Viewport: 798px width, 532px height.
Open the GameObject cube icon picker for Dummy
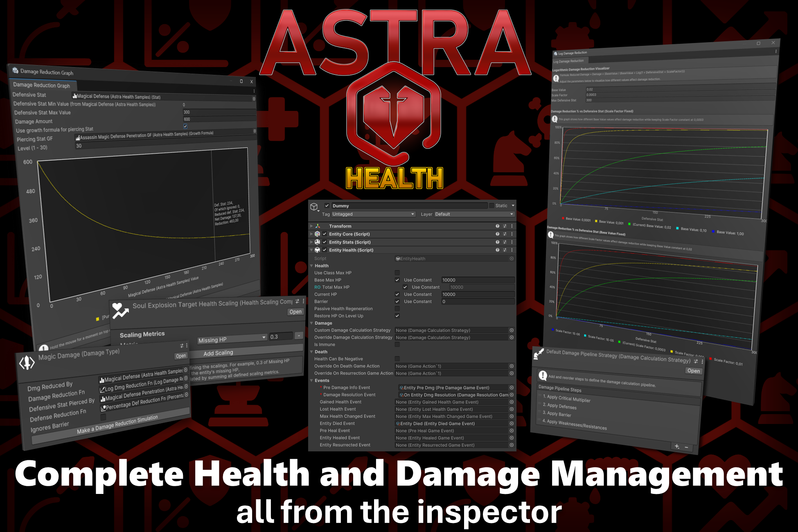pos(314,207)
